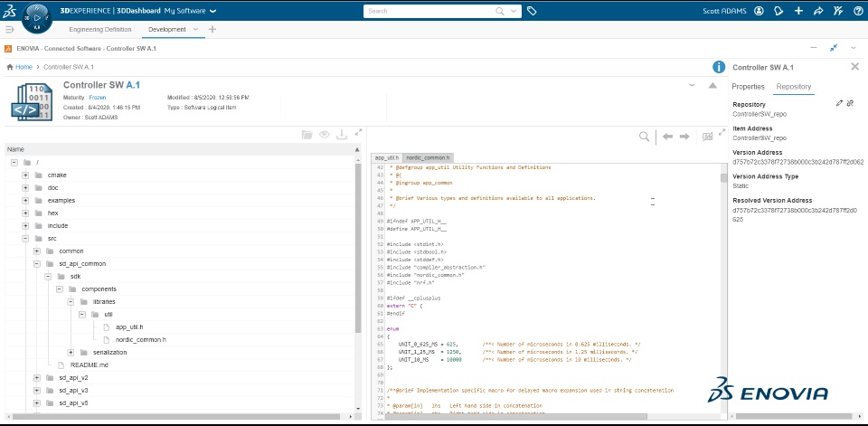Toggle the left side menu icon
The height and width of the screenshot is (426, 868).
pyautogui.click(x=9, y=29)
